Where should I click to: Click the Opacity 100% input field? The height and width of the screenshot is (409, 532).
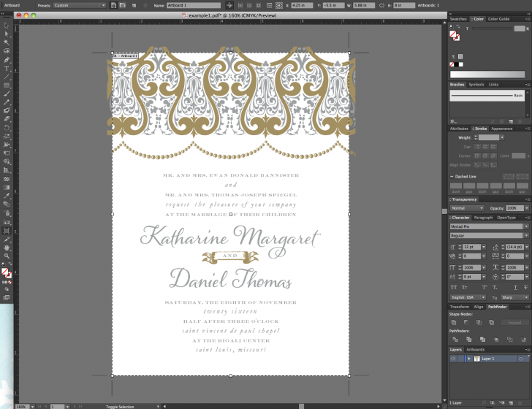click(514, 208)
